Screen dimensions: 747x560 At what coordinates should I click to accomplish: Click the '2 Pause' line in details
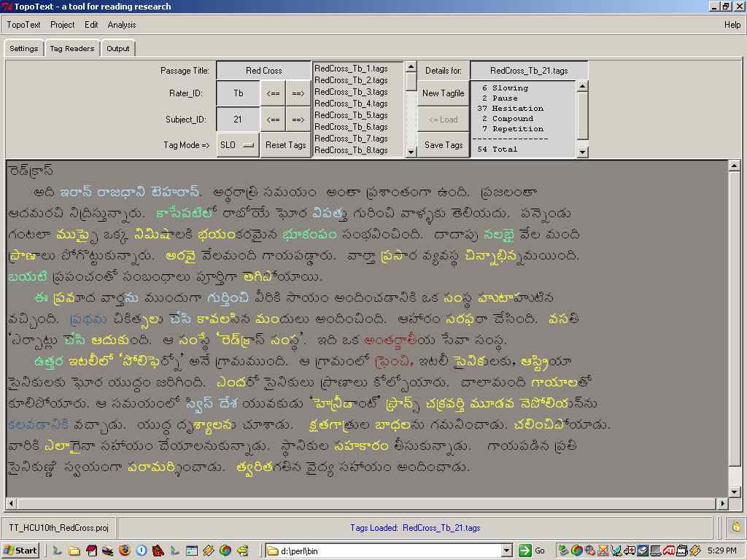(x=499, y=98)
